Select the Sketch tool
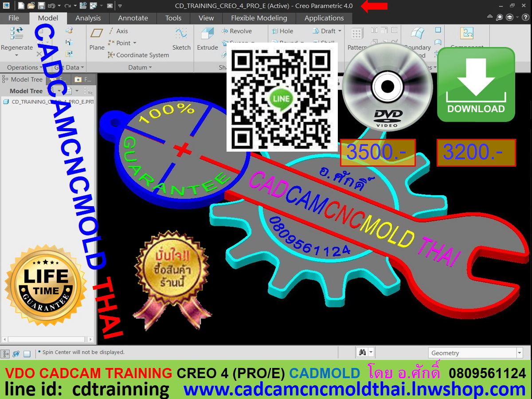 [181, 35]
